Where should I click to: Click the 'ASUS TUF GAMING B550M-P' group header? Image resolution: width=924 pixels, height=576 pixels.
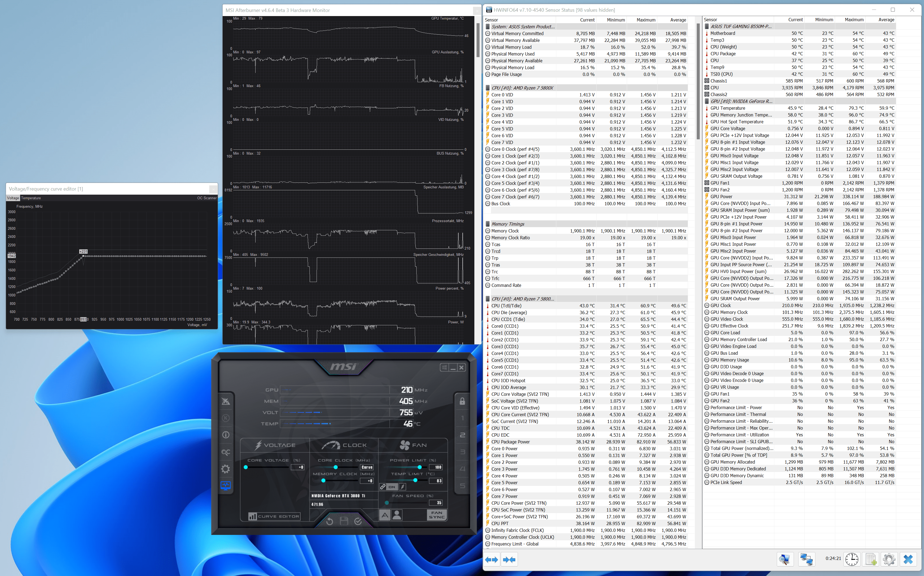coord(799,26)
